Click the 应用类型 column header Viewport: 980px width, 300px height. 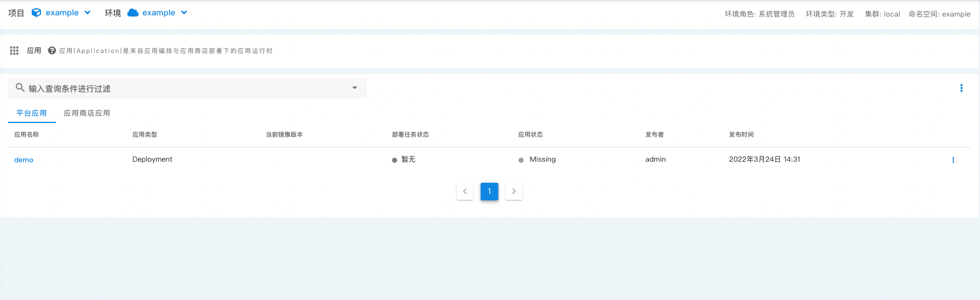[x=145, y=135]
